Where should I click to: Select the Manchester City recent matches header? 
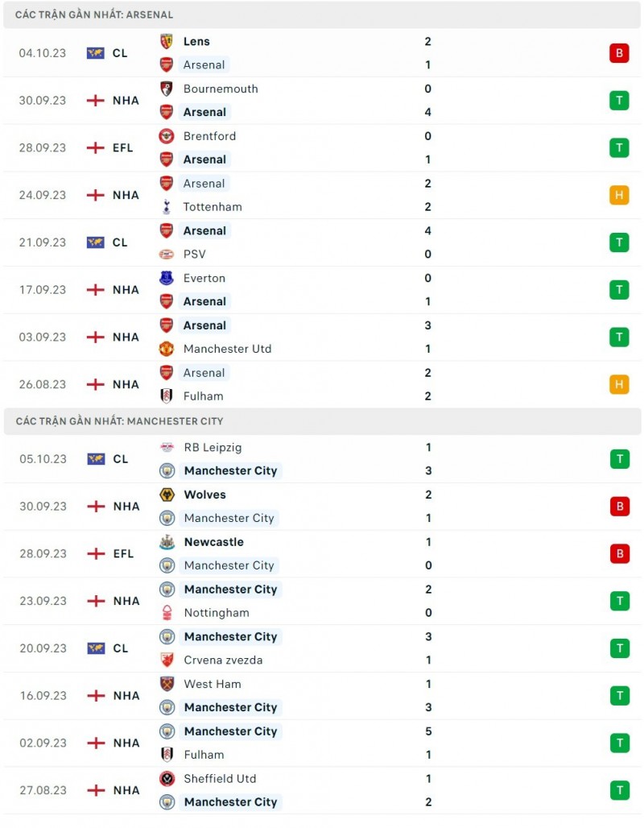[x=119, y=421]
